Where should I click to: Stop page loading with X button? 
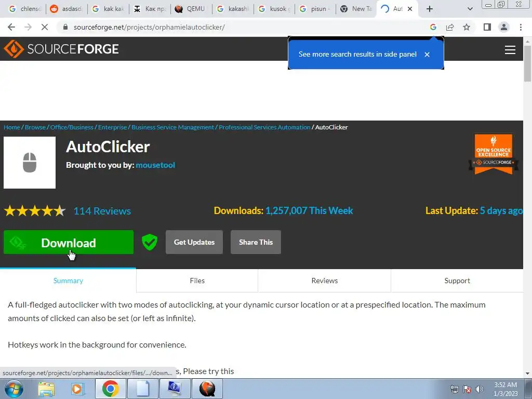45,27
